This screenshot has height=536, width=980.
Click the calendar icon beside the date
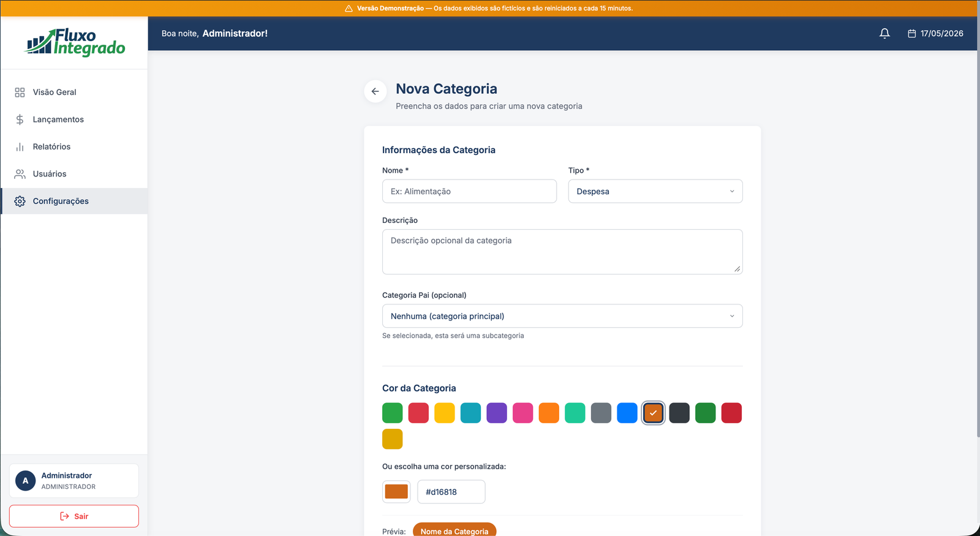(x=911, y=34)
